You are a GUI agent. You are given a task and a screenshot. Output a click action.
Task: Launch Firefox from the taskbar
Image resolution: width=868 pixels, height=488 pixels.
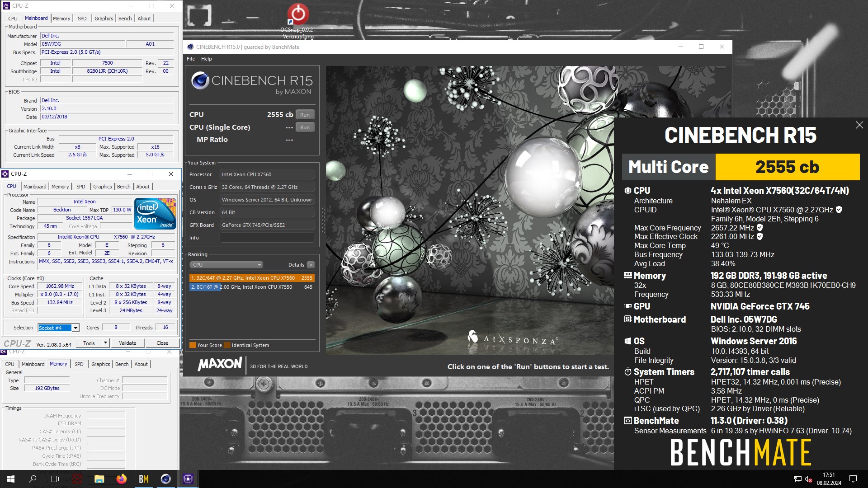click(x=121, y=479)
